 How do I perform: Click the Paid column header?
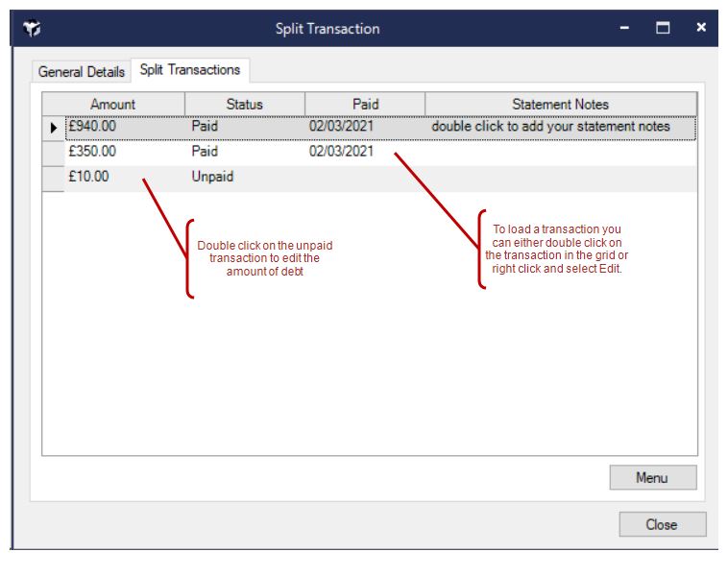click(x=365, y=104)
